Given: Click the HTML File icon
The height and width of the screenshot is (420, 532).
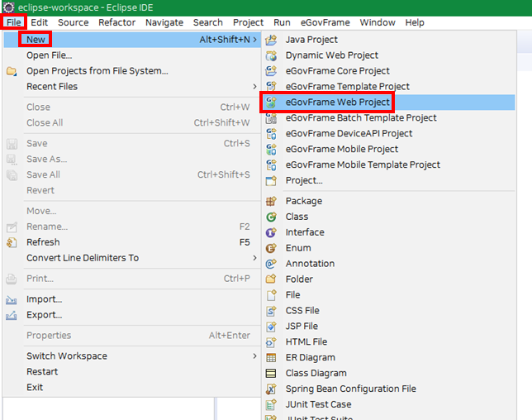Looking at the screenshot, I should point(271,341).
